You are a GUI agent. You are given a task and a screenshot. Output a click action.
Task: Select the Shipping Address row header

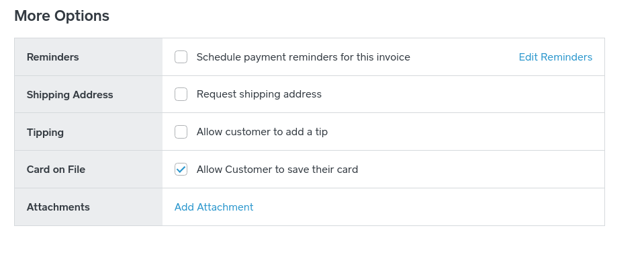pos(70,95)
